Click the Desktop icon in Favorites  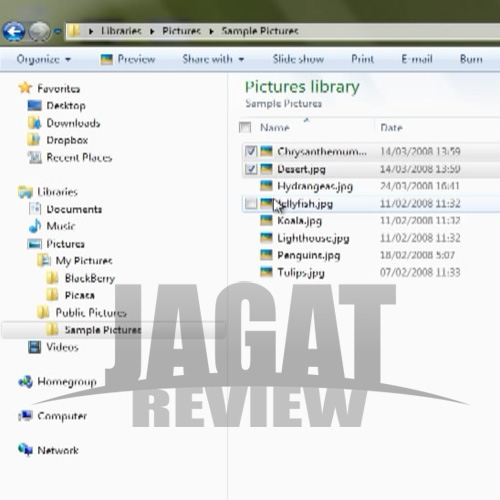(x=34, y=106)
